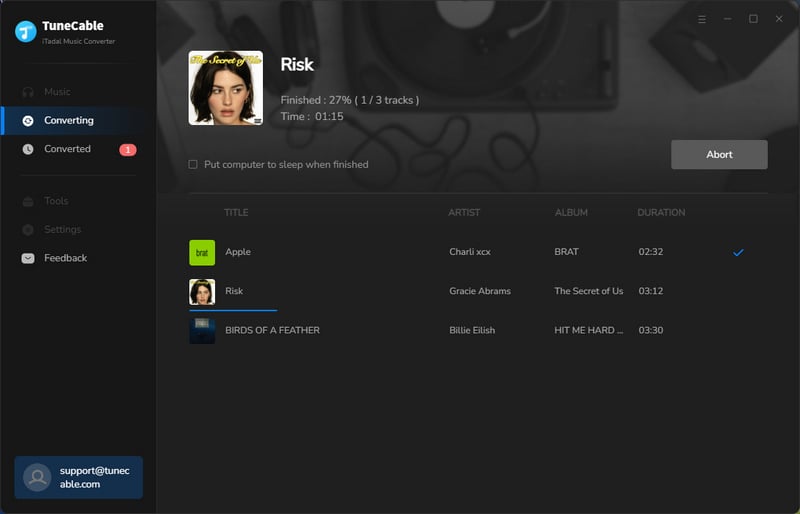
Task: Click the DURATION column header
Action: tap(661, 212)
